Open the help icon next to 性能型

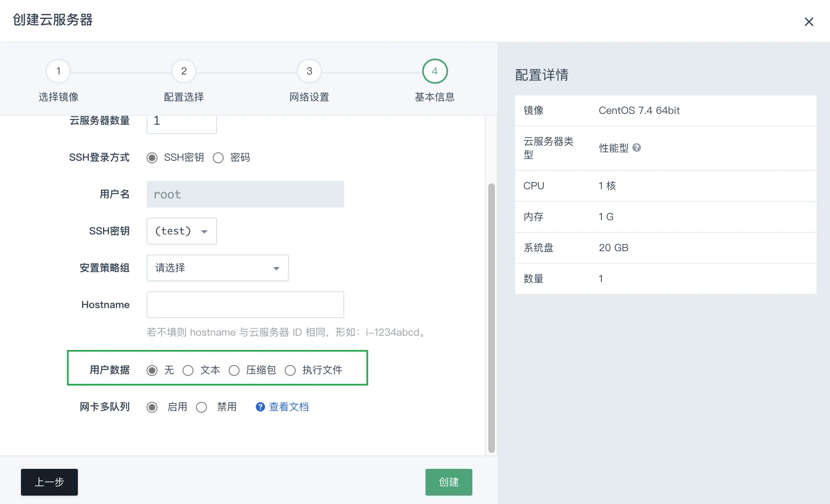coord(637,147)
